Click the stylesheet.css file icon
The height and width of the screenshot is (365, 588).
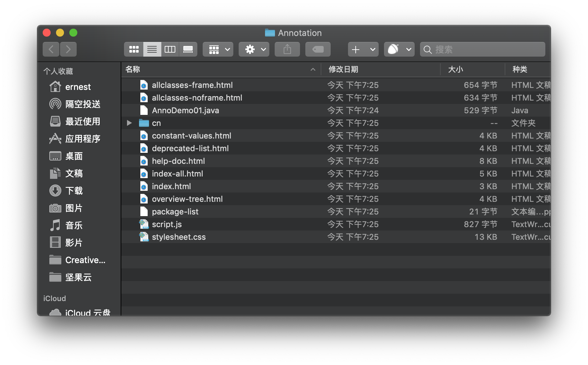pyautogui.click(x=144, y=237)
